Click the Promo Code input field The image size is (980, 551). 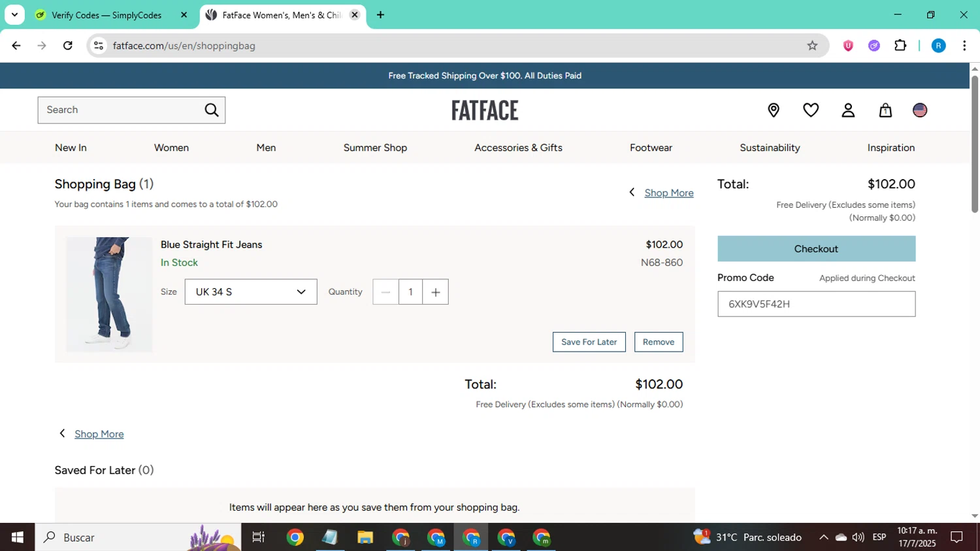pos(816,304)
